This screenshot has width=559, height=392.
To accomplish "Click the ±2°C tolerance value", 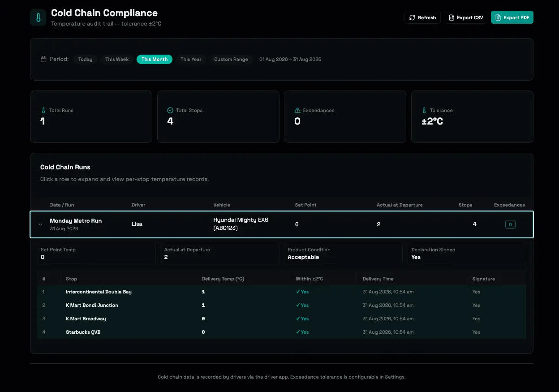I will [432, 121].
